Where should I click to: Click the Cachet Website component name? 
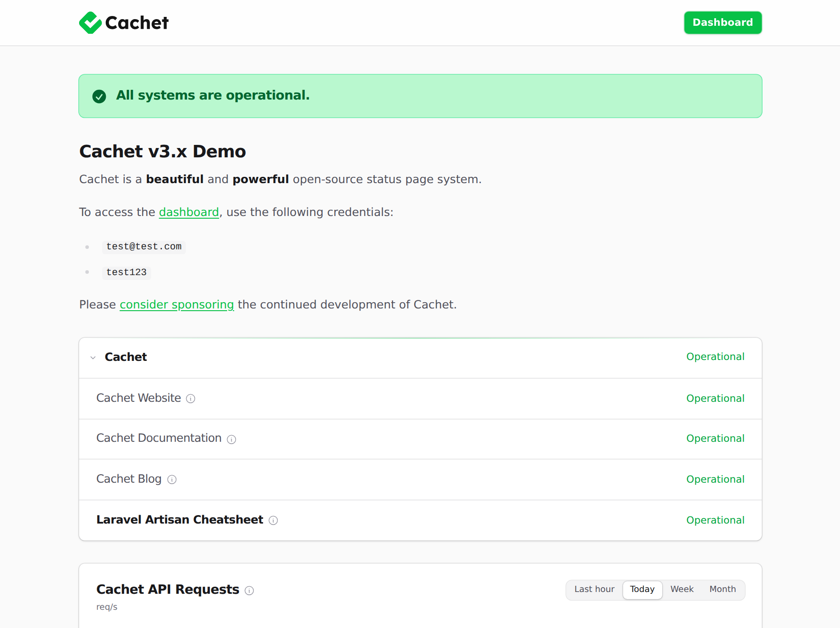pyautogui.click(x=139, y=398)
